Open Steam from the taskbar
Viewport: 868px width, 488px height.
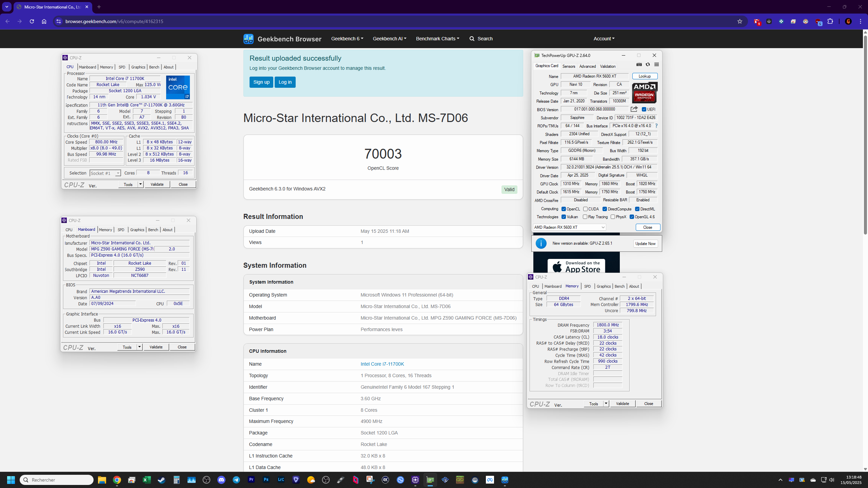pyautogui.click(x=161, y=480)
